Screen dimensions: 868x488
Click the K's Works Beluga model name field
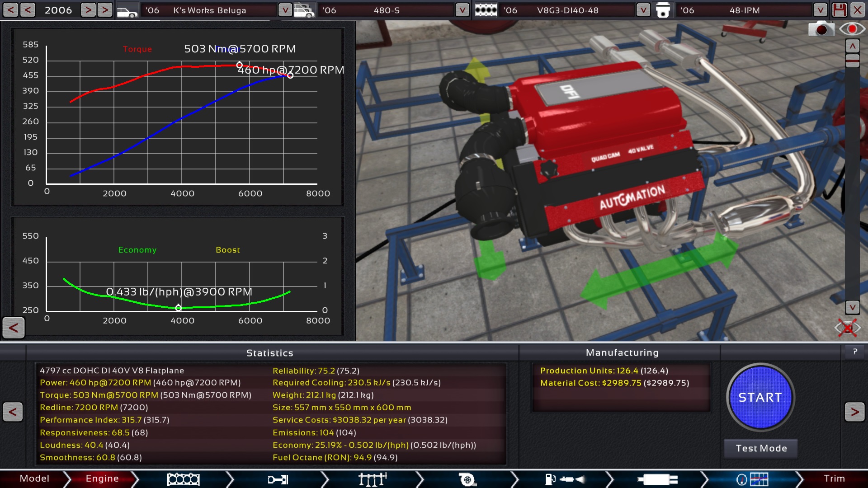coord(210,10)
